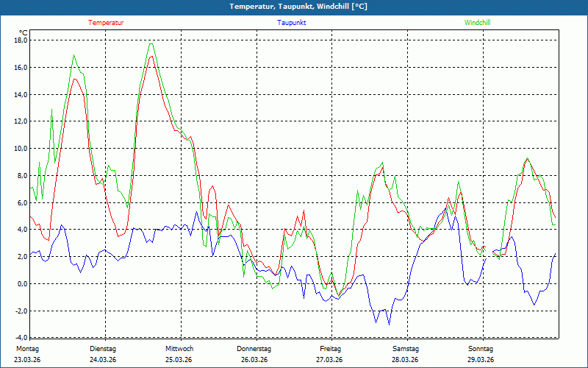The image size is (588, 368).
Task: Click the Samstag day label
Action: click(x=406, y=349)
